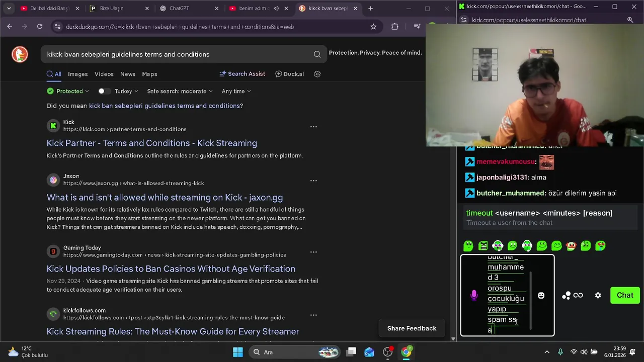Show hidden system tray icons chevron
This screenshot has width=644, height=362.
(547, 352)
